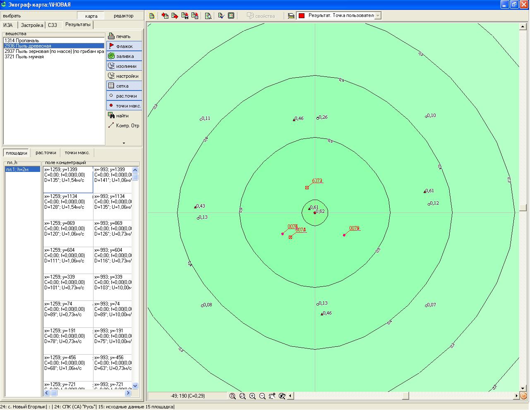Click the map preview magnifier toolbar icon

(208, 16)
